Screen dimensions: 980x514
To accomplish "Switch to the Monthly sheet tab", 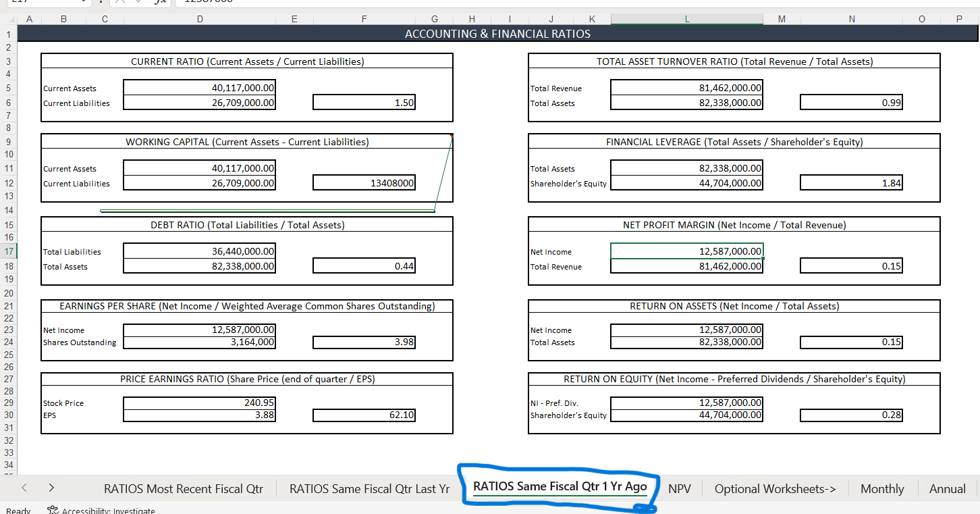I will pyautogui.click(x=882, y=488).
